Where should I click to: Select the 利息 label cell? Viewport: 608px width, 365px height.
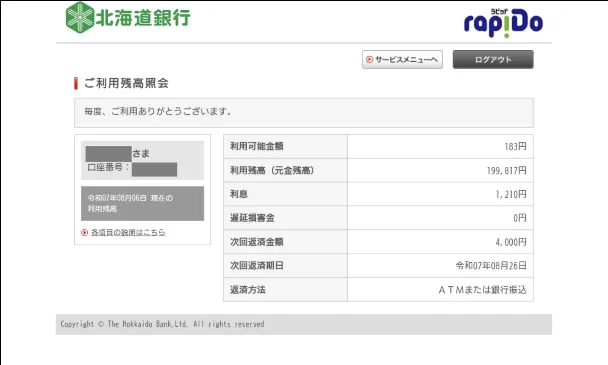[x=285, y=194]
